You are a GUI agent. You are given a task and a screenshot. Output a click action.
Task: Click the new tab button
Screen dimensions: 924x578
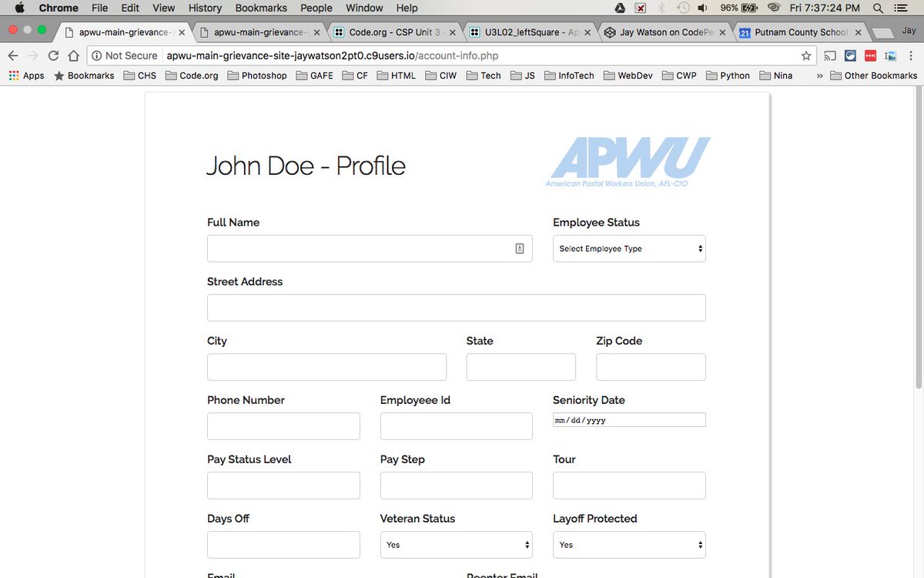tap(883, 33)
